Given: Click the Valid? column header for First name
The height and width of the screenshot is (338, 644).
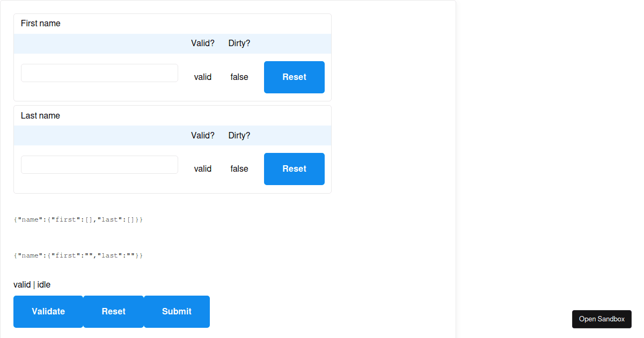Looking at the screenshot, I should click(203, 43).
